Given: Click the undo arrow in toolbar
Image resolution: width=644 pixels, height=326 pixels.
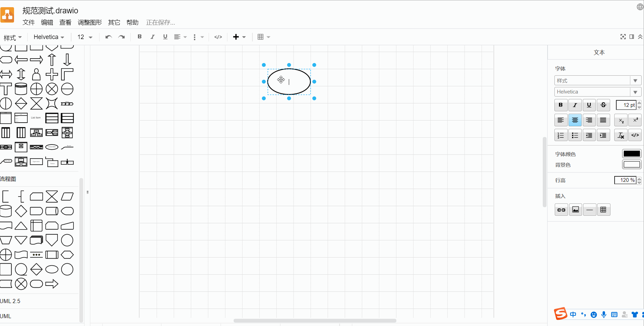Looking at the screenshot, I should coord(108,37).
